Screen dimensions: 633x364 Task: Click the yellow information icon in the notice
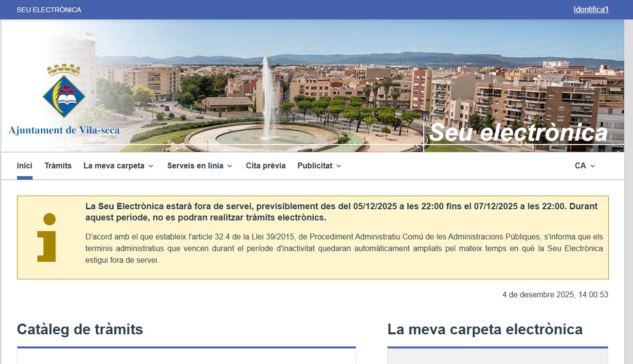(x=48, y=237)
